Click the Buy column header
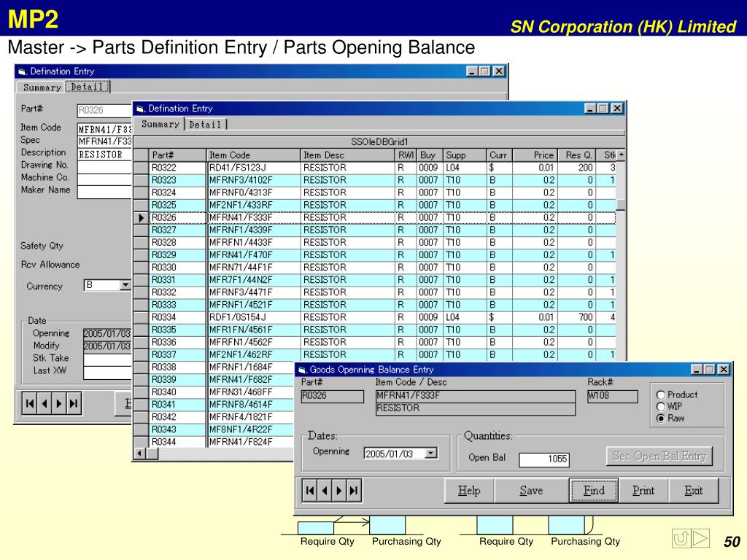The image size is (747, 560). [430, 155]
